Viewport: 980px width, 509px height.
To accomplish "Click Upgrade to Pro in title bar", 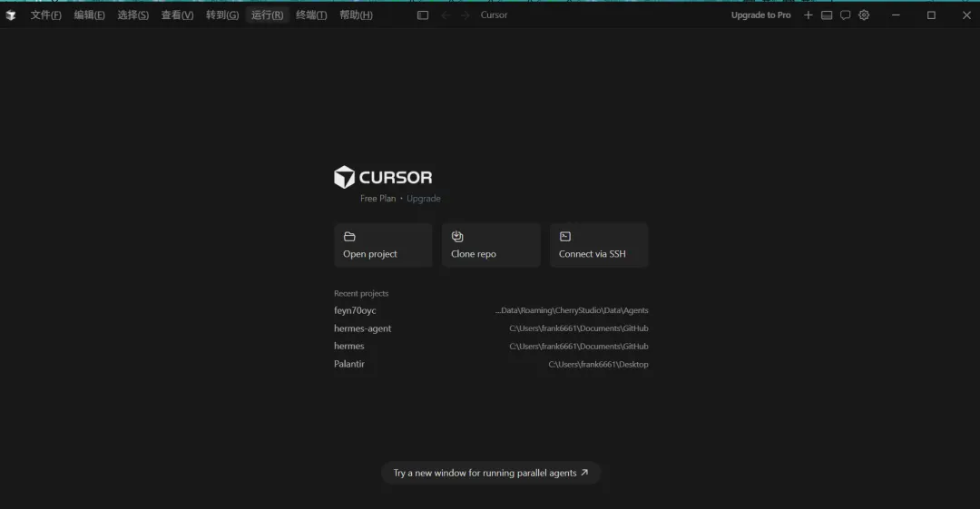I will [x=760, y=15].
